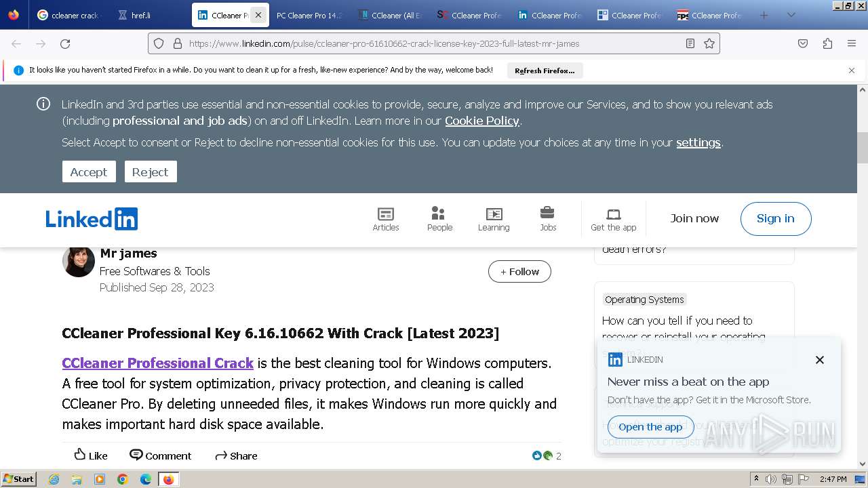
Task: Toggle reader view for this page
Action: click(690, 43)
